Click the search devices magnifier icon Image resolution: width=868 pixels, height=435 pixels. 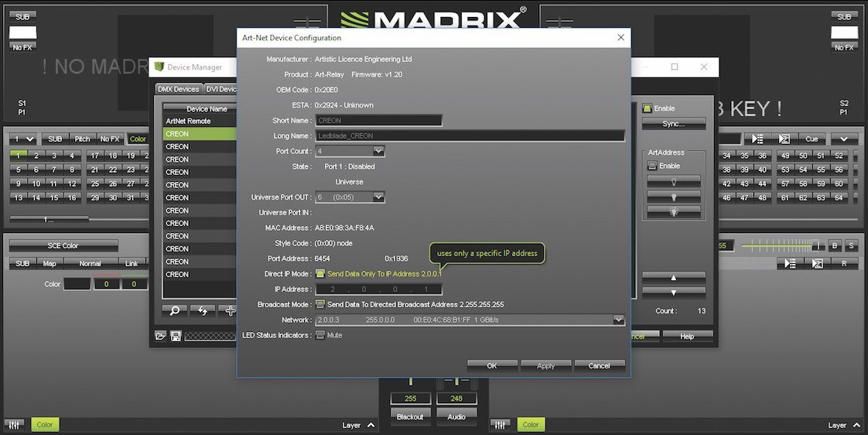(174, 311)
